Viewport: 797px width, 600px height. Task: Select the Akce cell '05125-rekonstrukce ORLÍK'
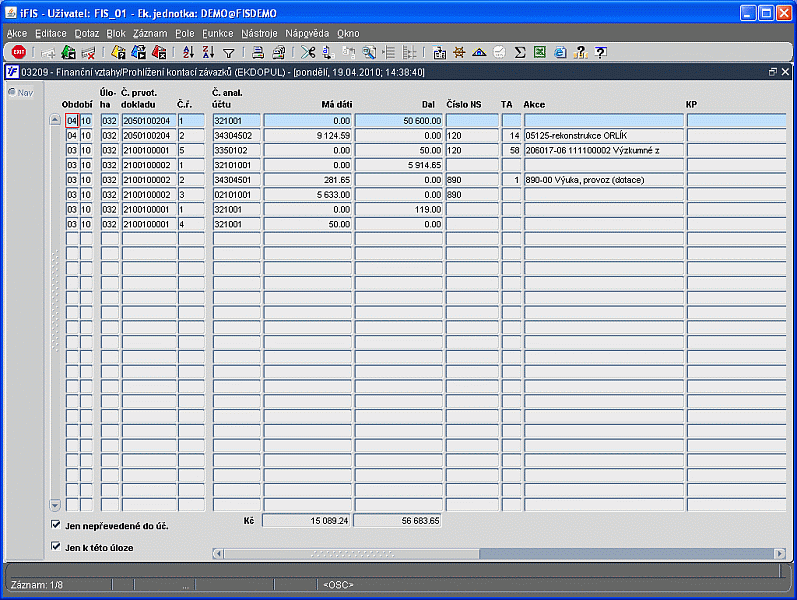(x=603, y=135)
